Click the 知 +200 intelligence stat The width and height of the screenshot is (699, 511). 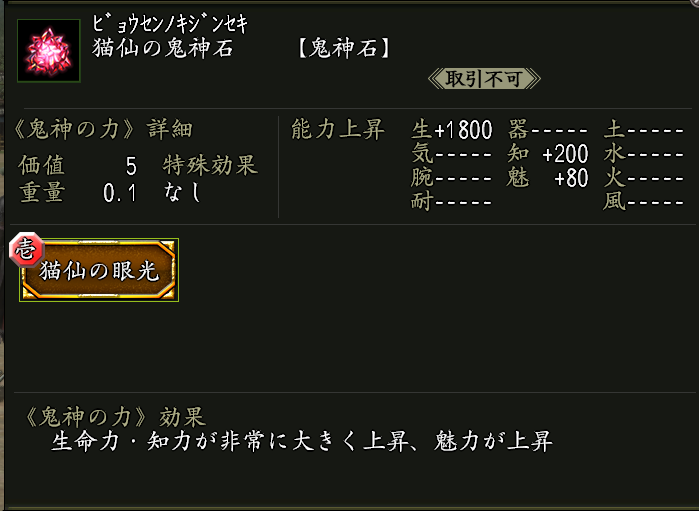tap(548, 154)
